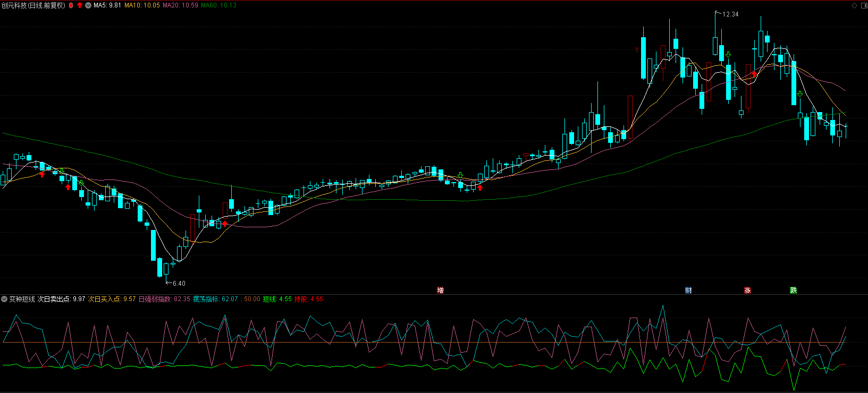Click the green 跌 event marker
The width and height of the screenshot is (868, 393).
[x=793, y=290]
